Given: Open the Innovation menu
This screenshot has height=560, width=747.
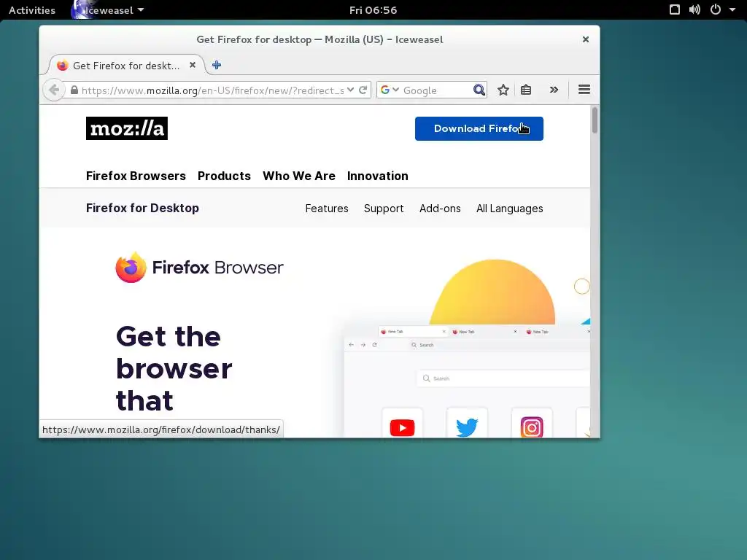Looking at the screenshot, I should (x=377, y=176).
